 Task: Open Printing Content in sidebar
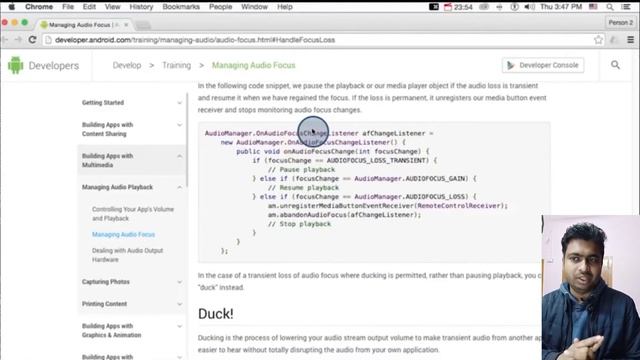[104, 304]
